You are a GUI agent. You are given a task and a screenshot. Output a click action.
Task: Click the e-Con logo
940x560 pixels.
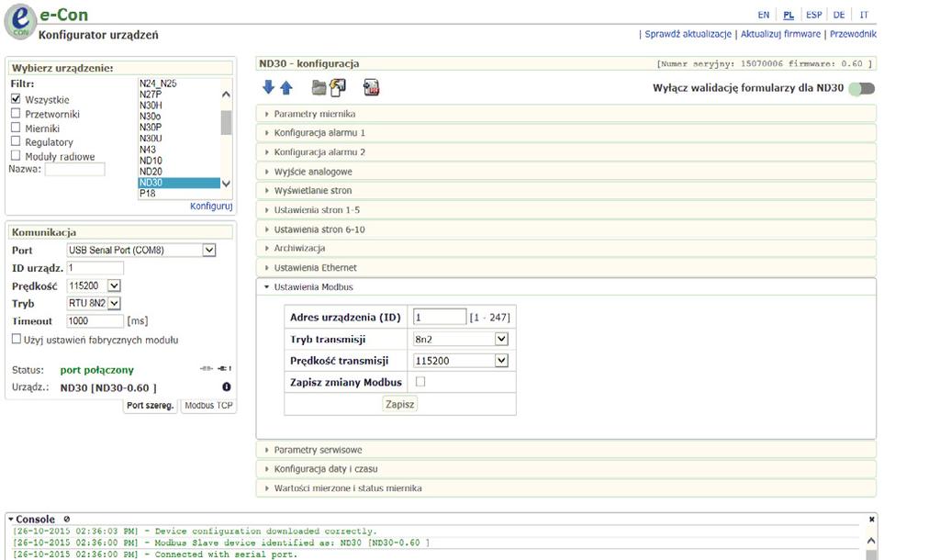click(20, 22)
